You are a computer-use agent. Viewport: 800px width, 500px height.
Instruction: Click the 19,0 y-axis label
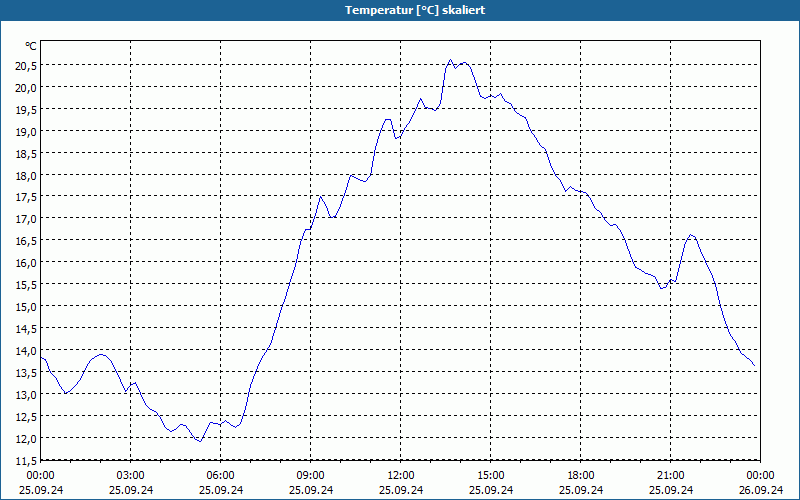coord(27,132)
